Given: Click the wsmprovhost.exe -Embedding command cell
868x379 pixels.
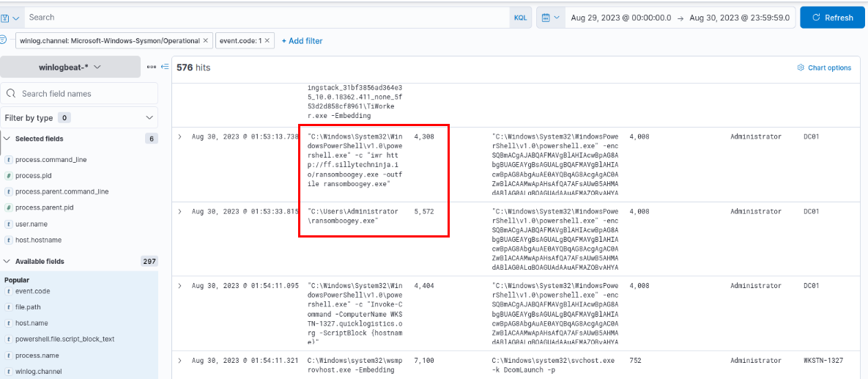Looking at the screenshot, I should coord(352,365).
